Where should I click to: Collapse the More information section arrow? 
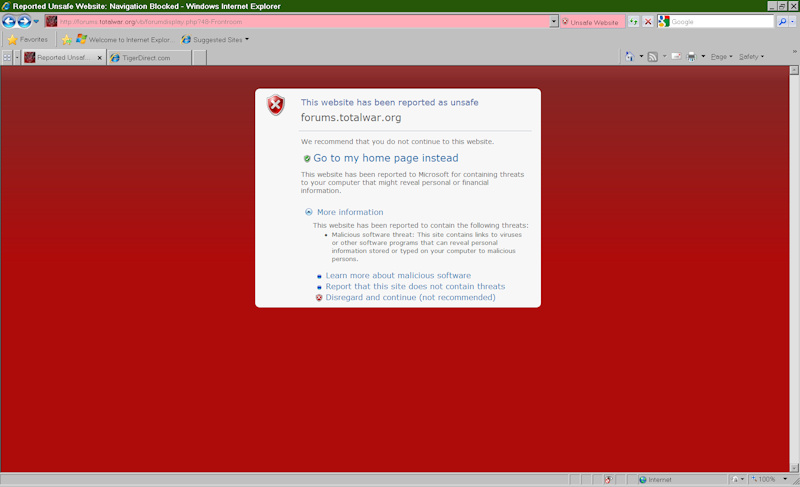pyautogui.click(x=309, y=212)
